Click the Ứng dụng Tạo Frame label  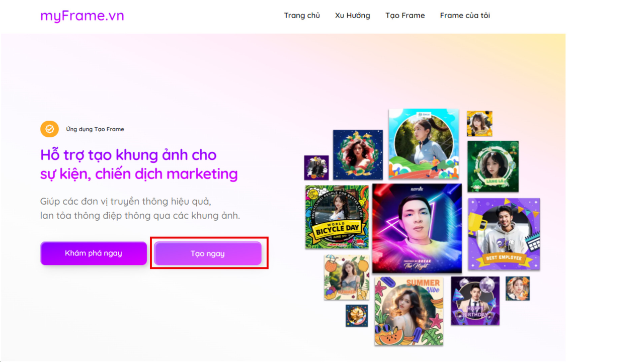pyautogui.click(x=95, y=129)
